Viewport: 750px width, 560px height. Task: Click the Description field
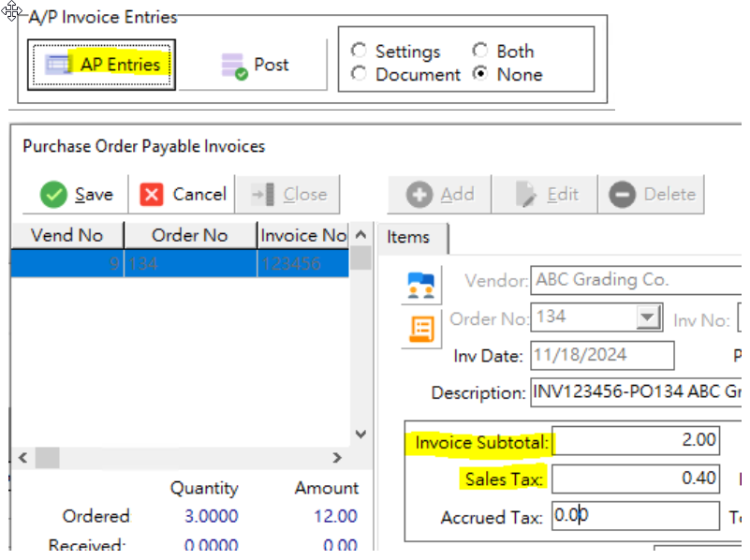click(x=636, y=392)
